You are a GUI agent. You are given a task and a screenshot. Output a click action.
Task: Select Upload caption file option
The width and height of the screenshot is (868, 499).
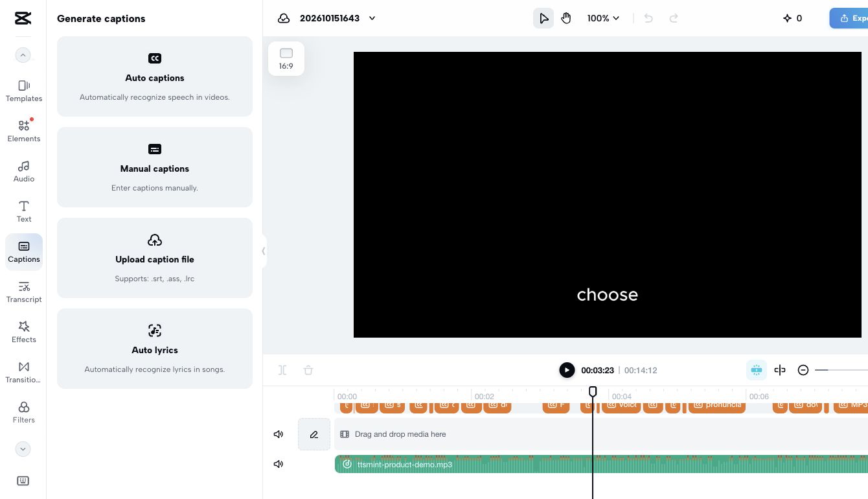tap(155, 258)
